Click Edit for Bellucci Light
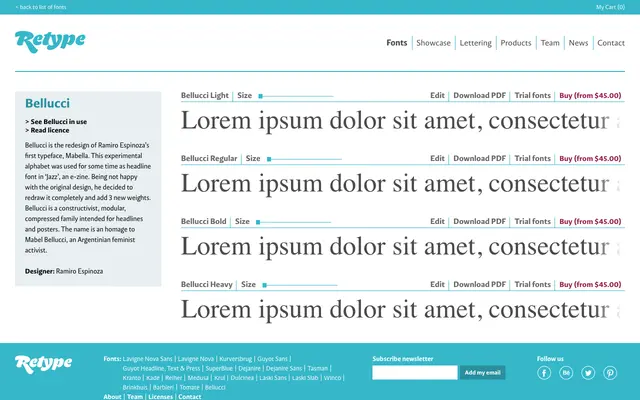The height and width of the screenshot is (400, 640). point(437,96)
